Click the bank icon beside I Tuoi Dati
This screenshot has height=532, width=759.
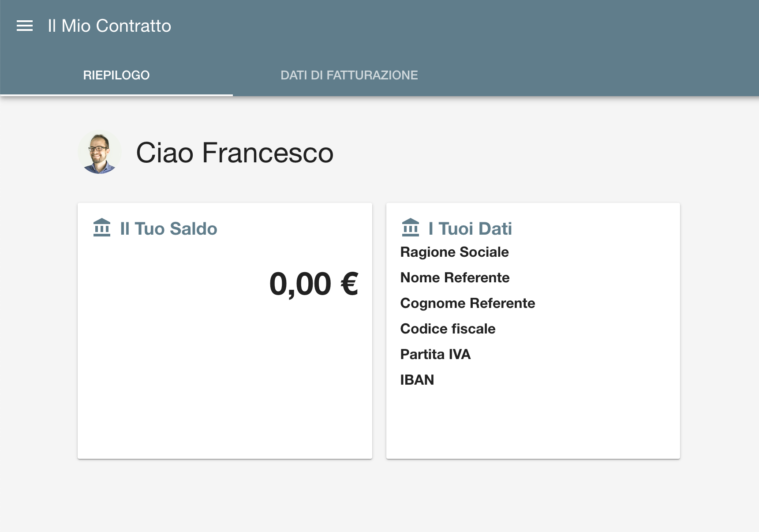point(411,228)
